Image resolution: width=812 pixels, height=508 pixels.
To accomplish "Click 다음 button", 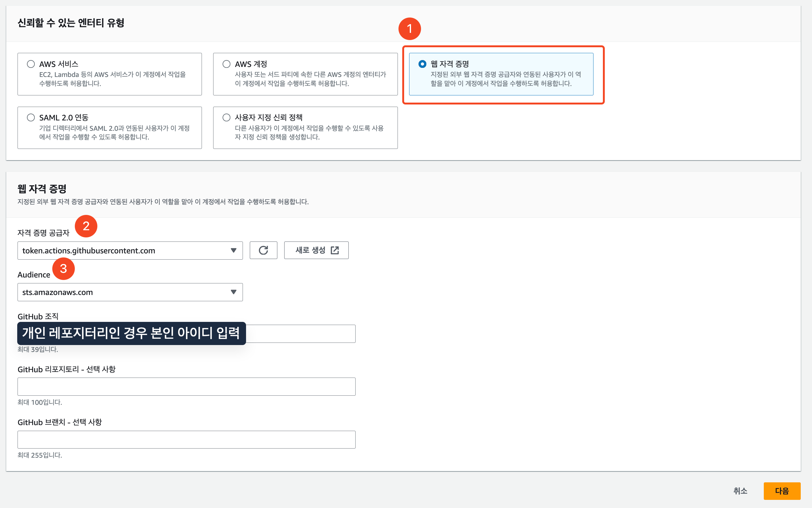I will [x=782, y=491].
